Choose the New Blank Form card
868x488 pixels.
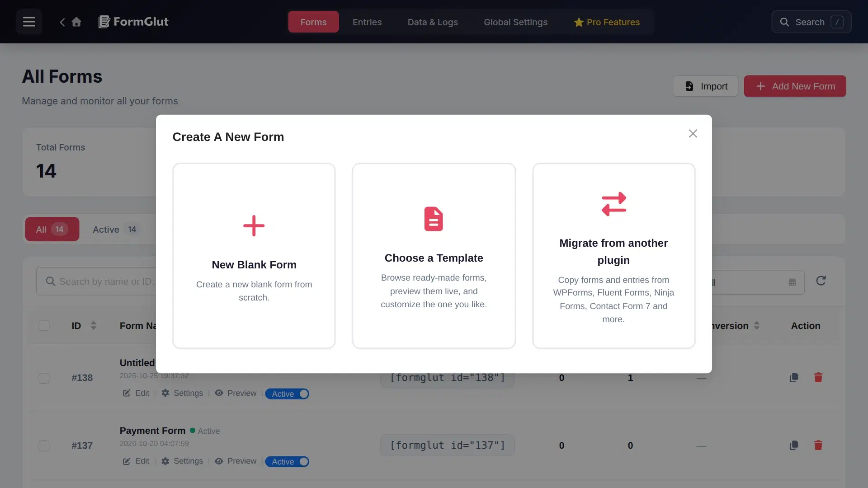coord(254,256)
